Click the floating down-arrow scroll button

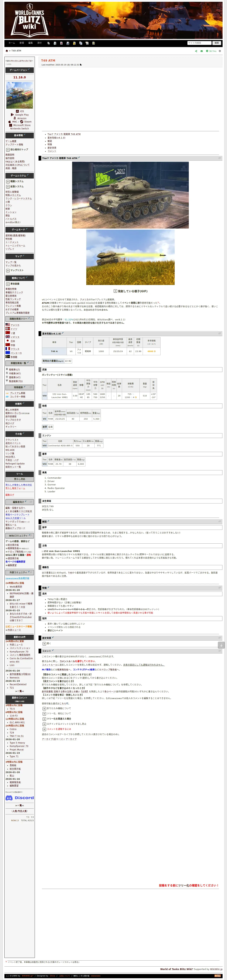pyautogui.click(x=222, y=645)
